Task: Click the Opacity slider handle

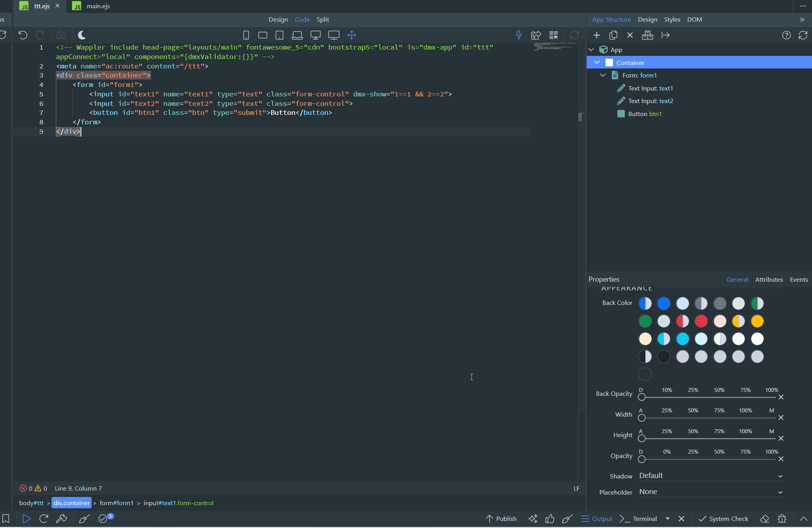Action: [x=642, y=459]
